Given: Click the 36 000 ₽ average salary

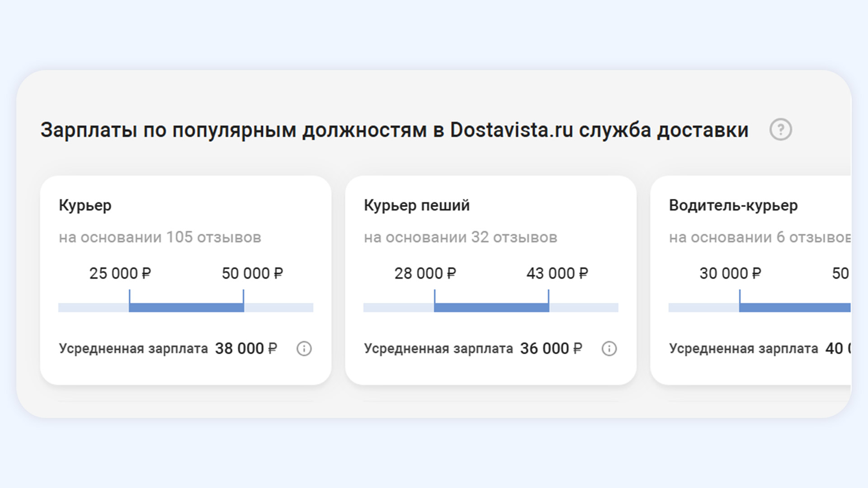Looking at the screenshot, I should pos(551,349).
